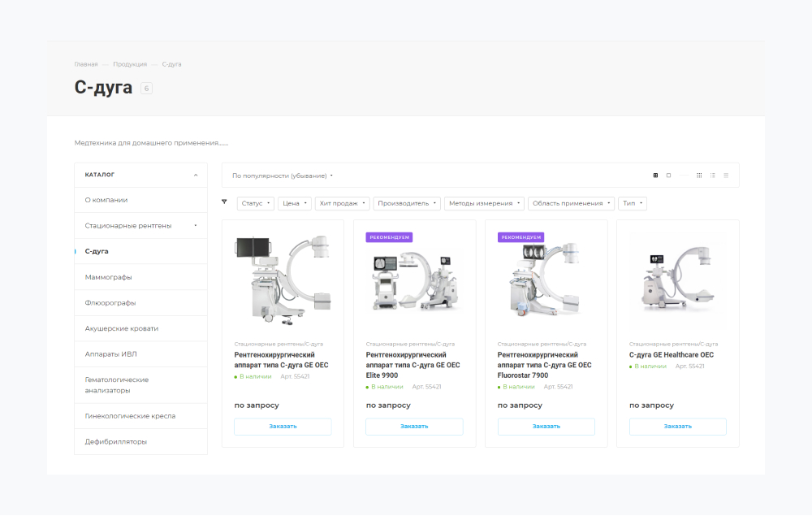
Task: Expand the Стационарные рентгены submenu arrow
Action: (x=196, y=226)
